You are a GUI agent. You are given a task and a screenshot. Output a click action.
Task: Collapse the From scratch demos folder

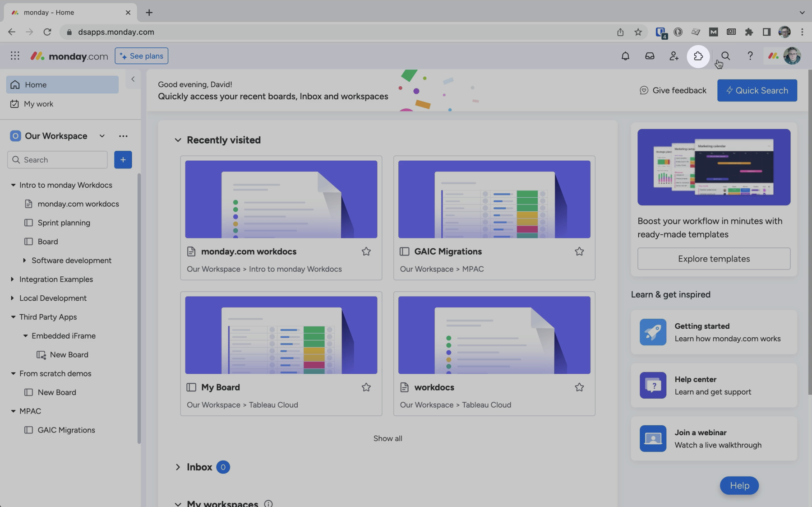tap(13, 374)
